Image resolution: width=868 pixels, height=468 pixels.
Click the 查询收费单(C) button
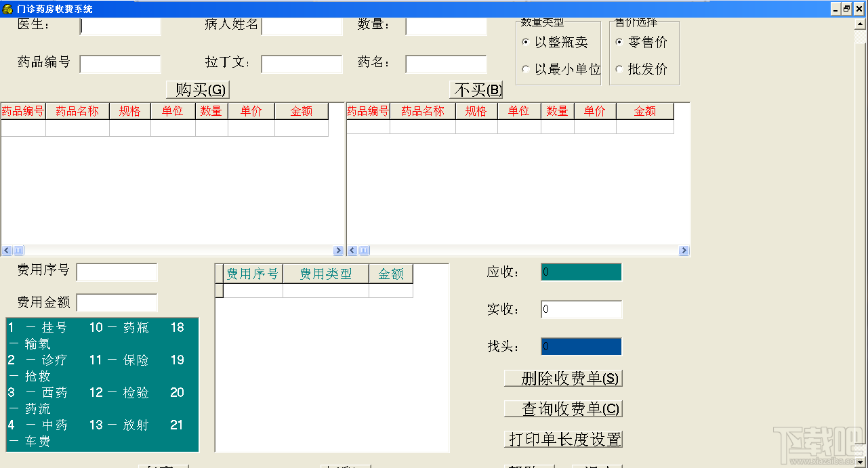pos(562,408)
